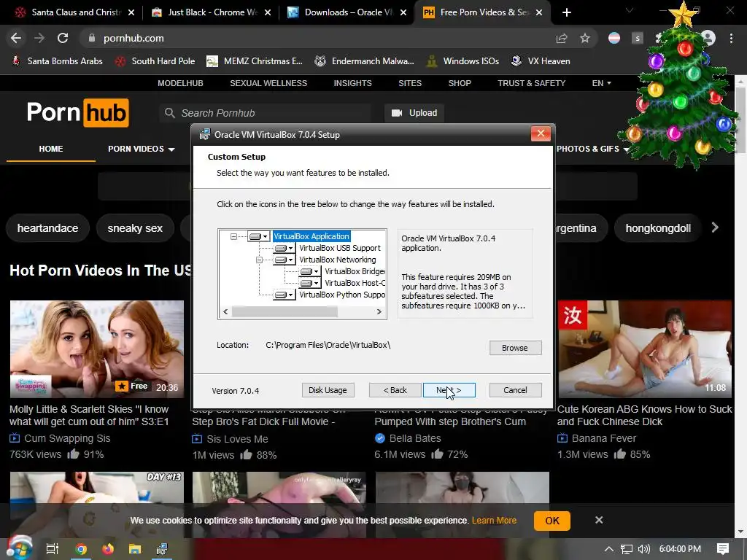Open Windows ISOs bookmark

462,61
